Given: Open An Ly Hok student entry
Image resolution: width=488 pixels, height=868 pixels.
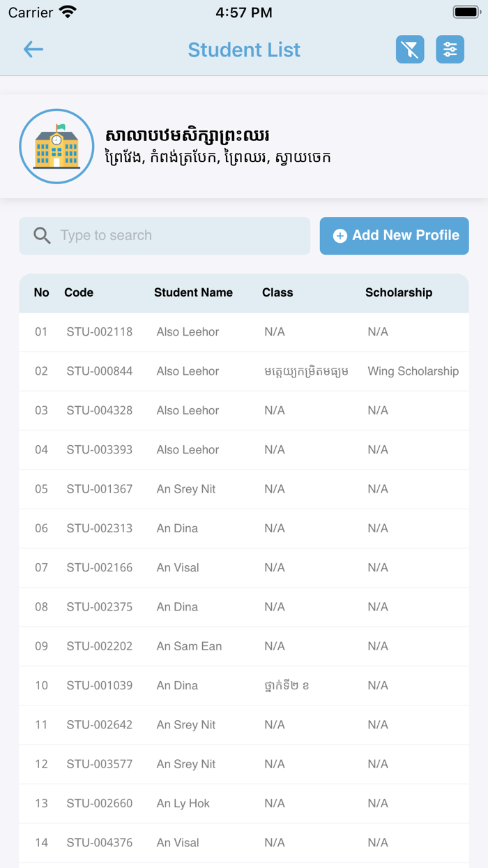Looking at the screenshot, I should pyautogui.click(x=244, y=803).
